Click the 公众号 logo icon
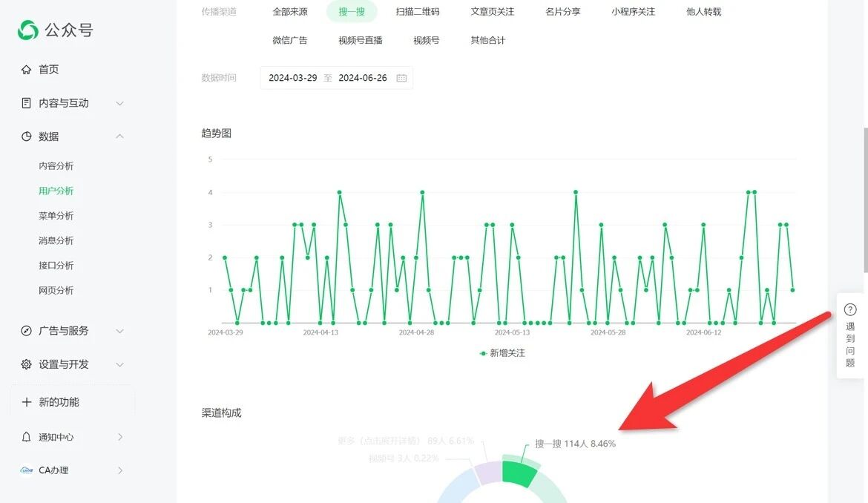The image size is (868, 503). [27, 30]
